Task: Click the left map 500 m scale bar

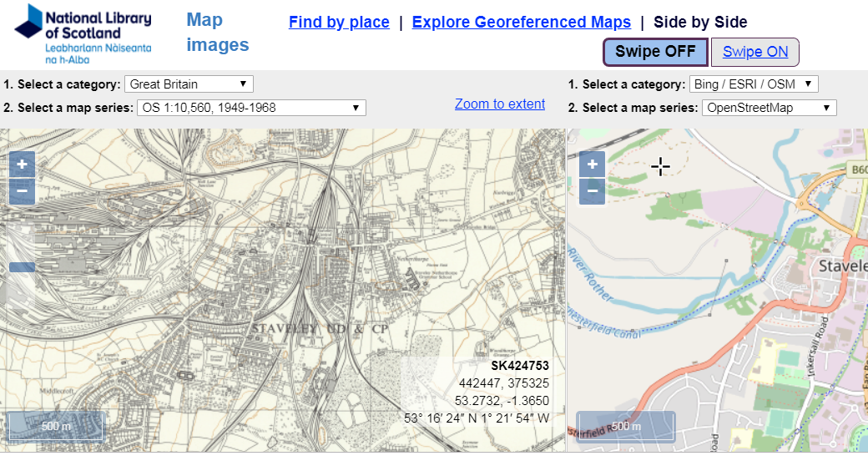Action: [55, 426]
